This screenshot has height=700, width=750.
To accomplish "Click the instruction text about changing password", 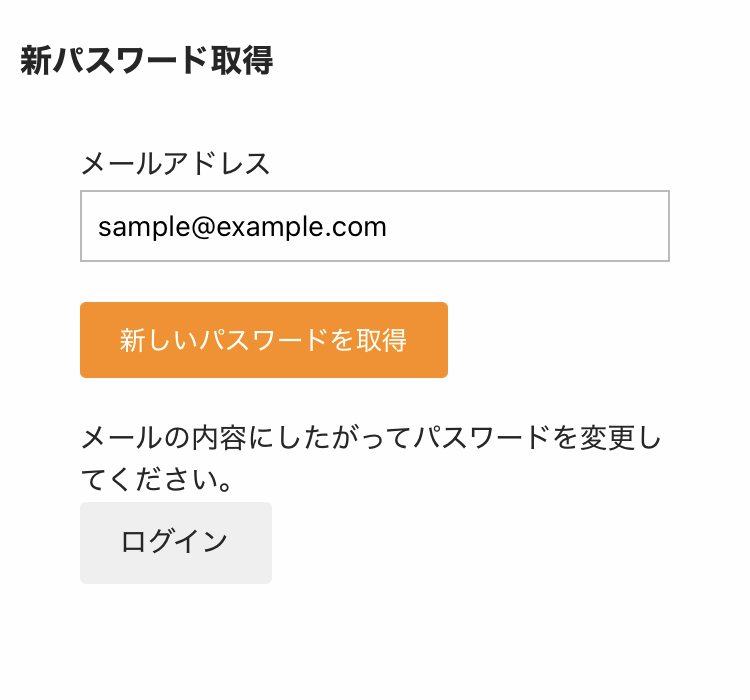I will 372,458.
